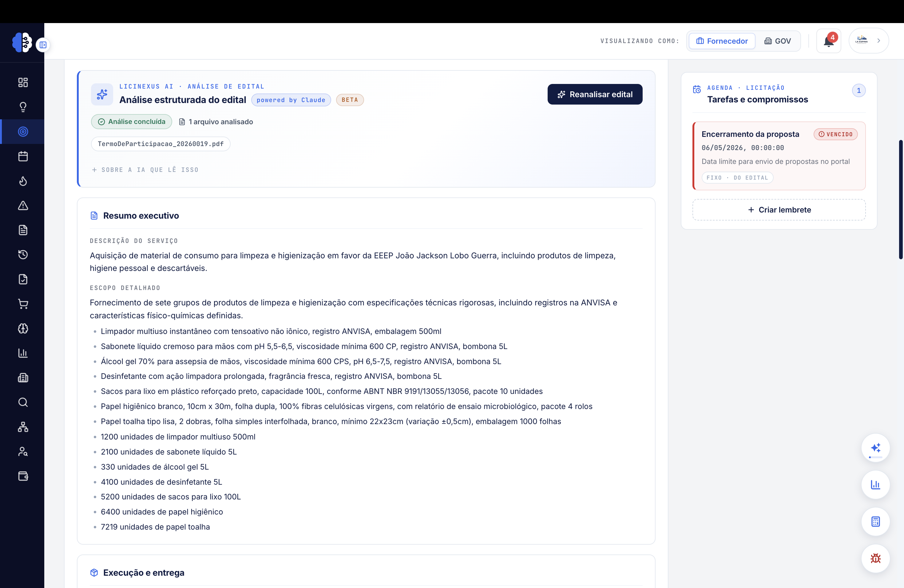Click '1200 unidades de limpador multiuso 500ml'

[x=178, y=437]
